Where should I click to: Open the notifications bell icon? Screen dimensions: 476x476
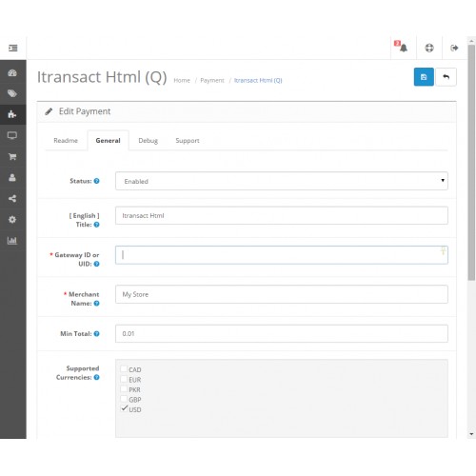(x=403, y=48)
